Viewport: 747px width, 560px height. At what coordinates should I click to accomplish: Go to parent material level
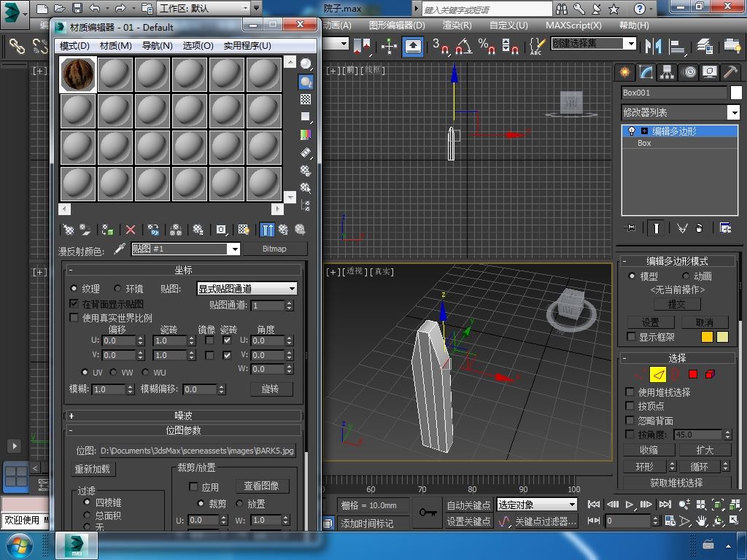point(284,230)
